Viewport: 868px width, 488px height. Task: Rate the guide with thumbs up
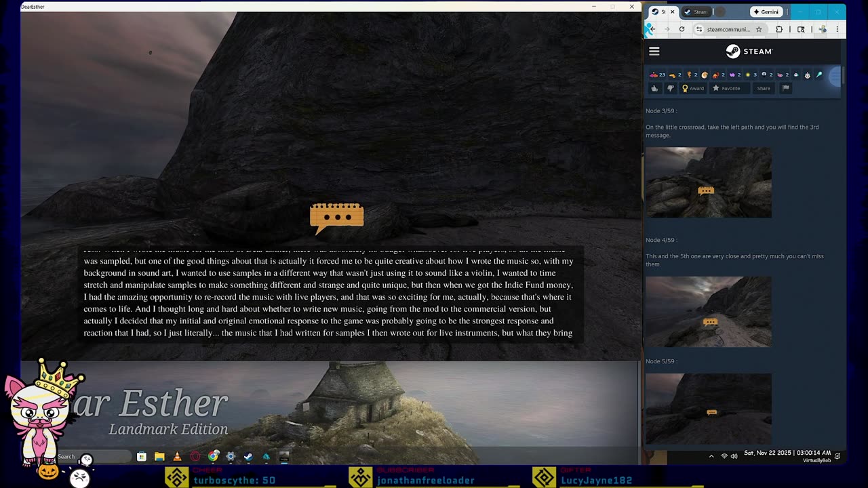654,88
